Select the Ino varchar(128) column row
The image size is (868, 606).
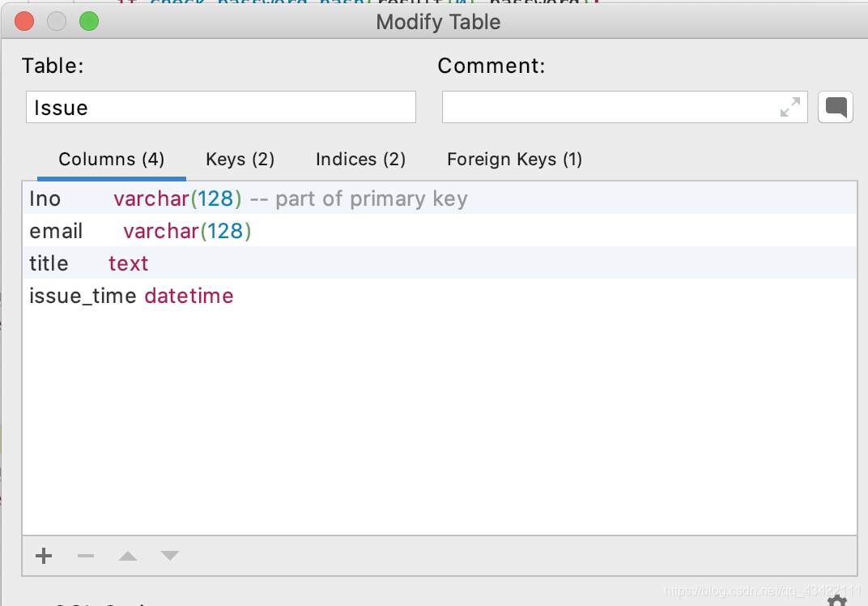440,198
